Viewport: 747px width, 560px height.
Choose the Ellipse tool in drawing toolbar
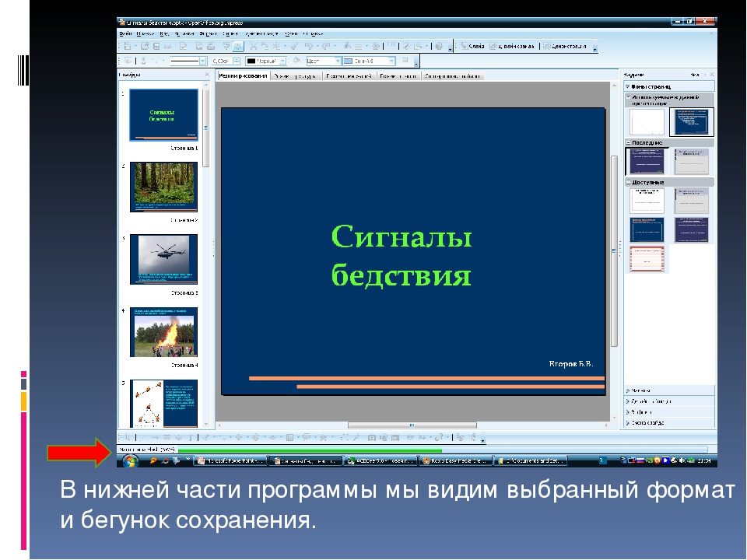tap(177, 438)
